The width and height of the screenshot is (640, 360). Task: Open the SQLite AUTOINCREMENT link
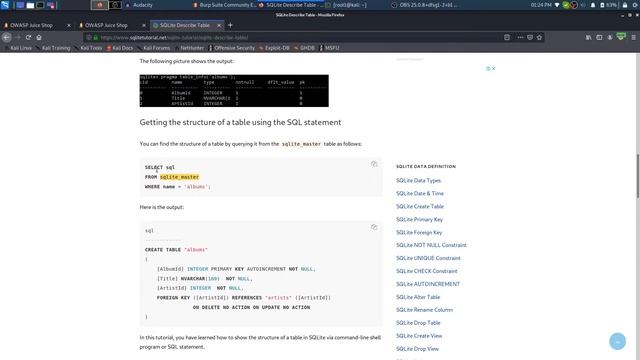tap(428, 284)
